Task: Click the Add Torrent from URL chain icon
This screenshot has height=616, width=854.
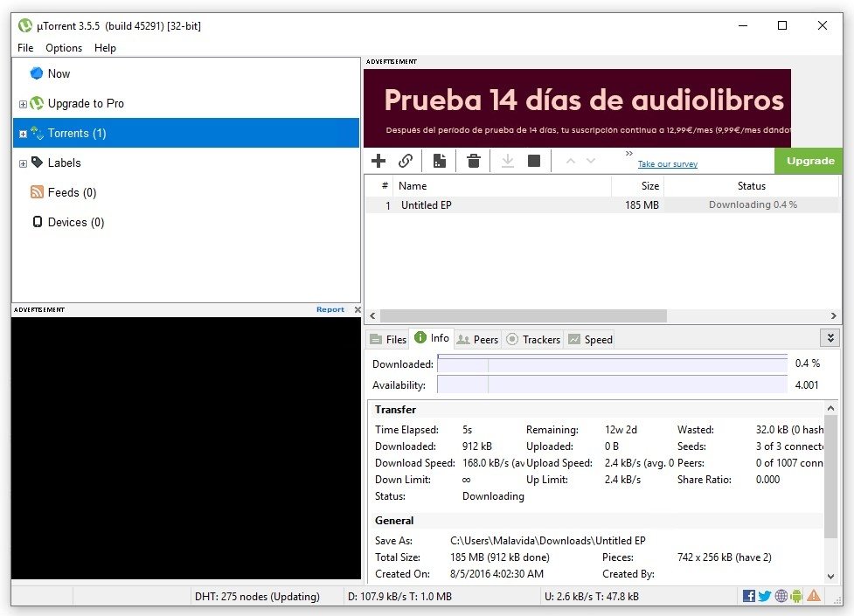Action: [x=406, y=161]
